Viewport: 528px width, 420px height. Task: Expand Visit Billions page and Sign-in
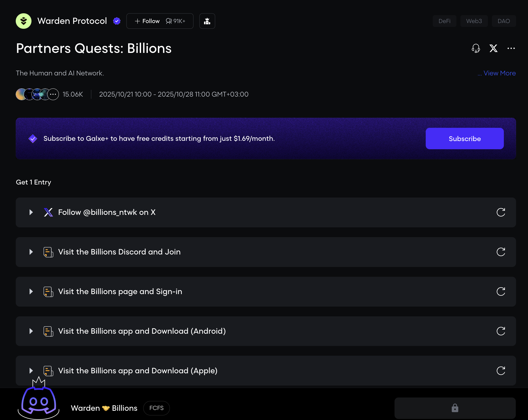31,291
